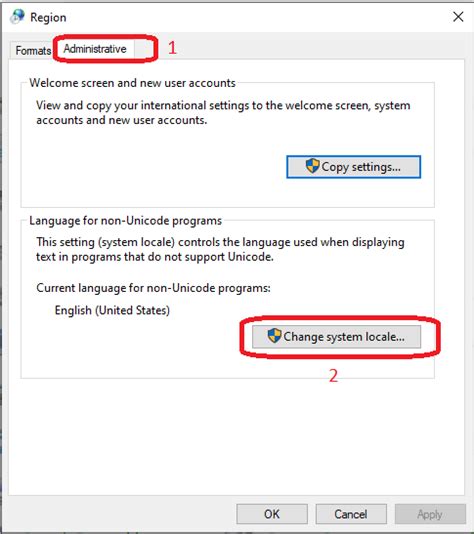
Task: Select the Administrative tab
Action: point(95,49)
